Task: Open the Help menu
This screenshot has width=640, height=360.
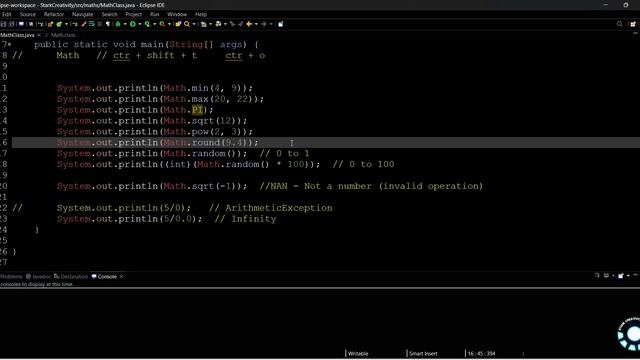Action: (x=201, y=14)
